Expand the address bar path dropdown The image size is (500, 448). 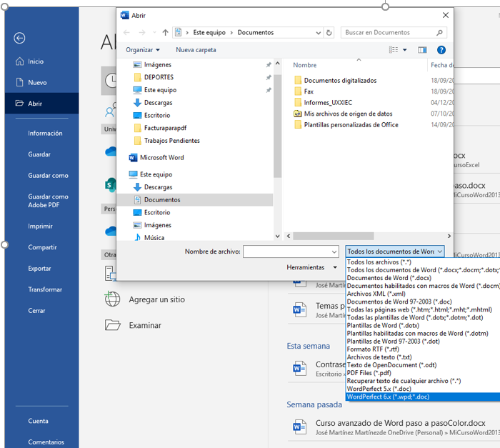tap(319, 33)
